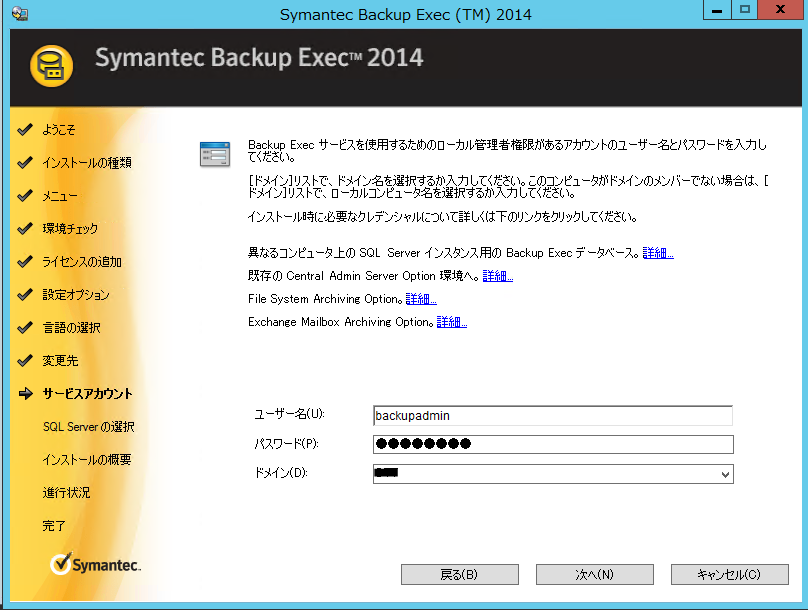This screenshot has height=610, width=808.
Task: Click the ユーザー名 field containing backupadmin
Action: click(x=553, y=416)
